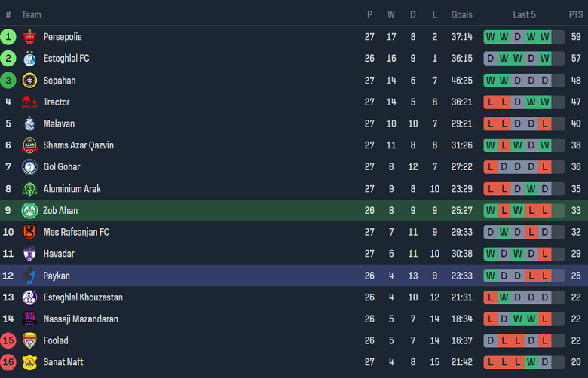The width and height of the screenshot is (588, 378).
Task: Click the Gol Gohar team name
Action: point(62,167)
